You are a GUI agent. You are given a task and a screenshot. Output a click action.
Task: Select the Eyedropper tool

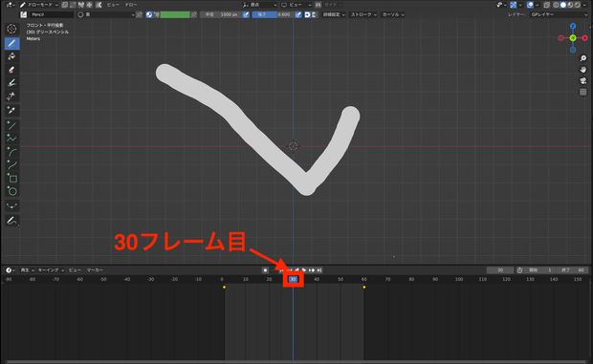click(11, 110)
